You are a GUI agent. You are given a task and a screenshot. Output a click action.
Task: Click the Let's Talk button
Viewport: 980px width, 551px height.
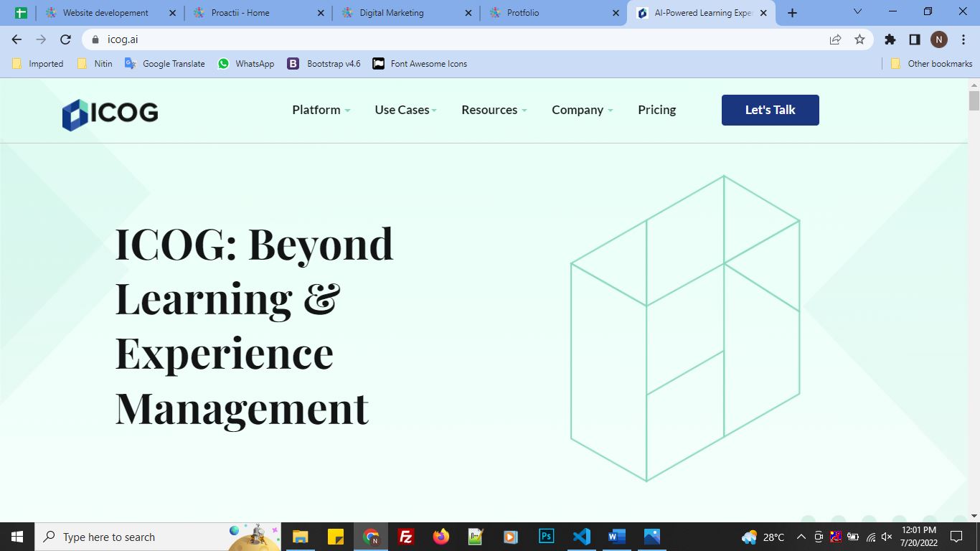(x=771, y=110)
